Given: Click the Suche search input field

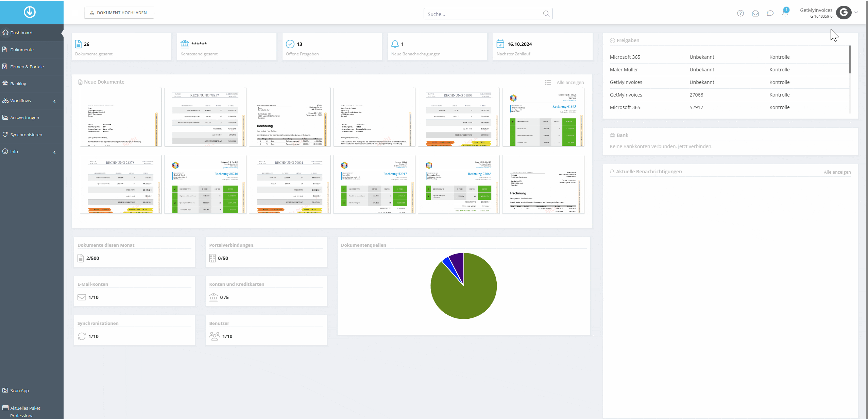Looking at the screenshot, I should click(488, 14).
